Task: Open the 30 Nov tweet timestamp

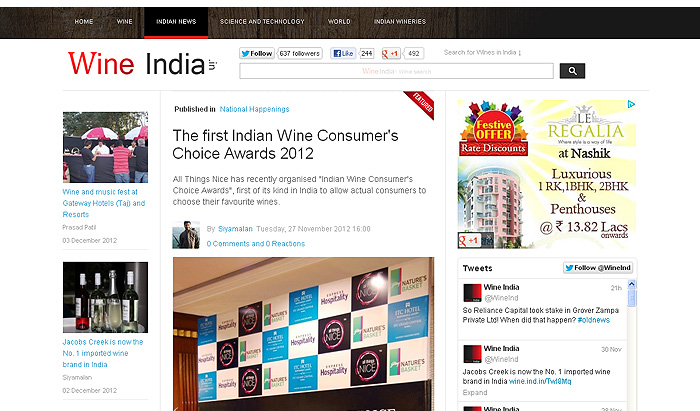Action: (611, 349)
